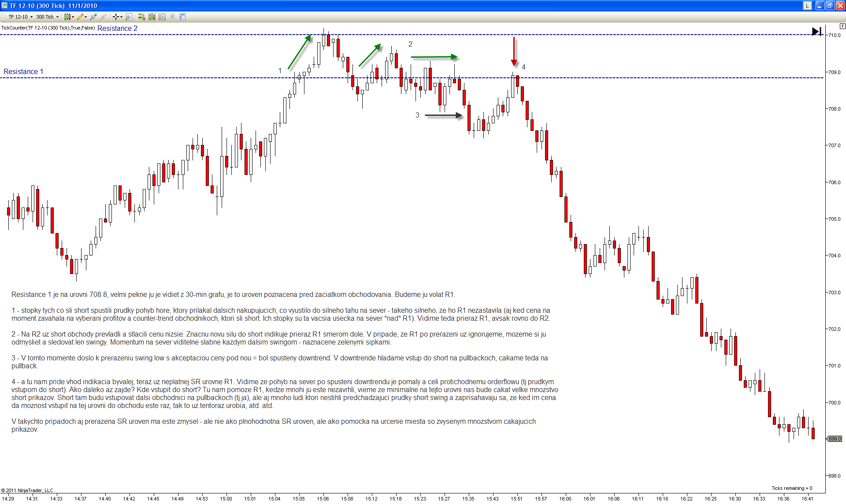Open the crosshair cursor options arrow

pos(121,17)
